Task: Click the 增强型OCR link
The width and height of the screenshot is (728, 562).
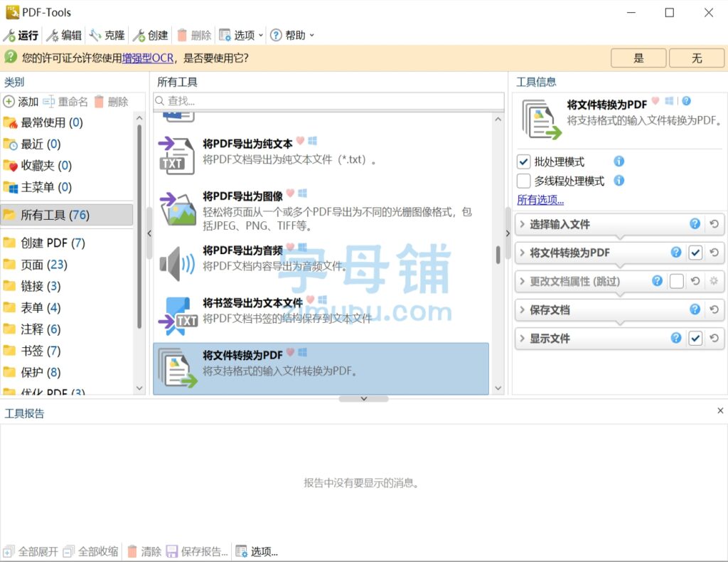Action: coord(148,58)
